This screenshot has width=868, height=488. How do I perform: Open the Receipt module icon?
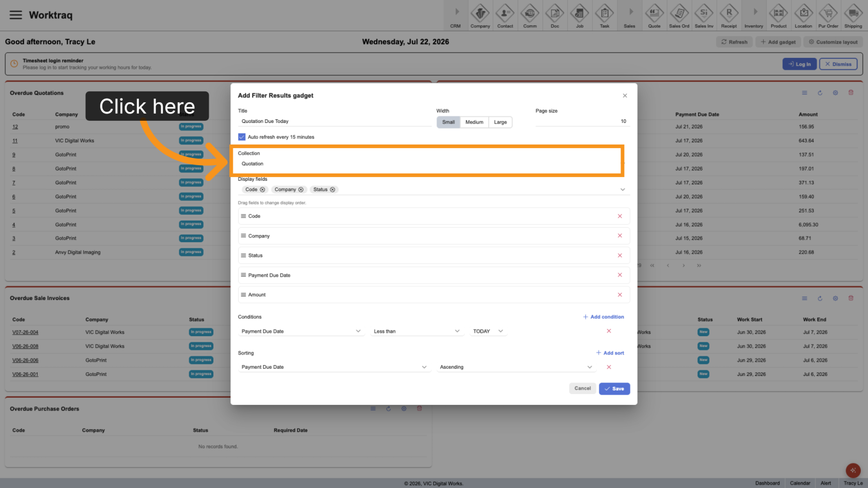pyautogui.click(x=729, y=15)
